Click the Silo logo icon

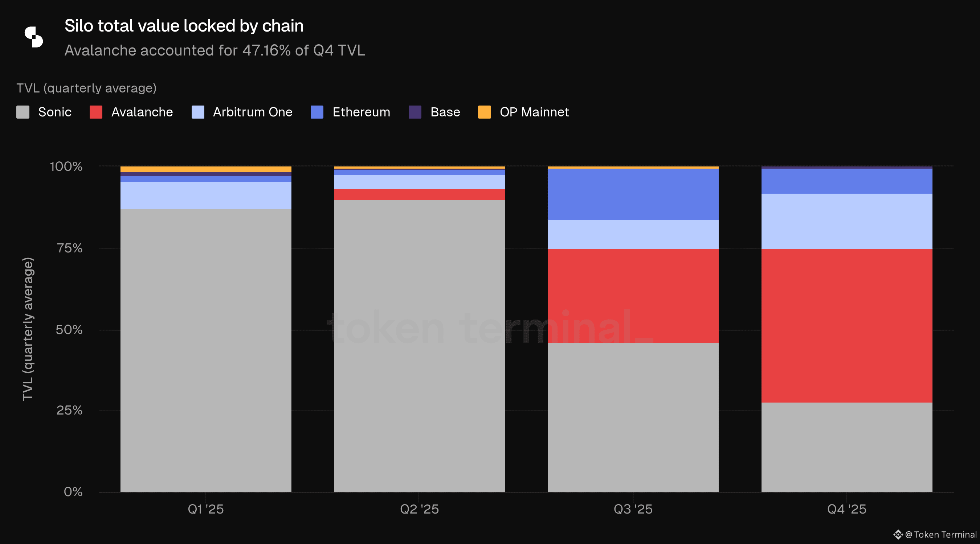(33, 37)
